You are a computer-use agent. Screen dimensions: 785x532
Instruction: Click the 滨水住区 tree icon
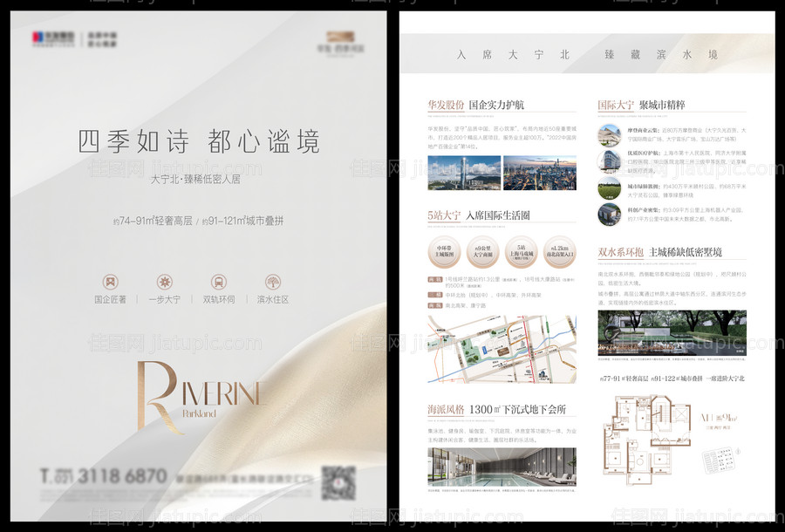(273, 282)
